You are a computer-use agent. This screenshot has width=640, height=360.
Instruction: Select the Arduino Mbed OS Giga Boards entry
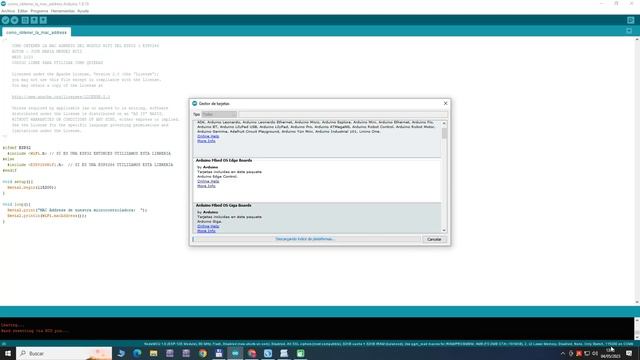click(317, 218)
